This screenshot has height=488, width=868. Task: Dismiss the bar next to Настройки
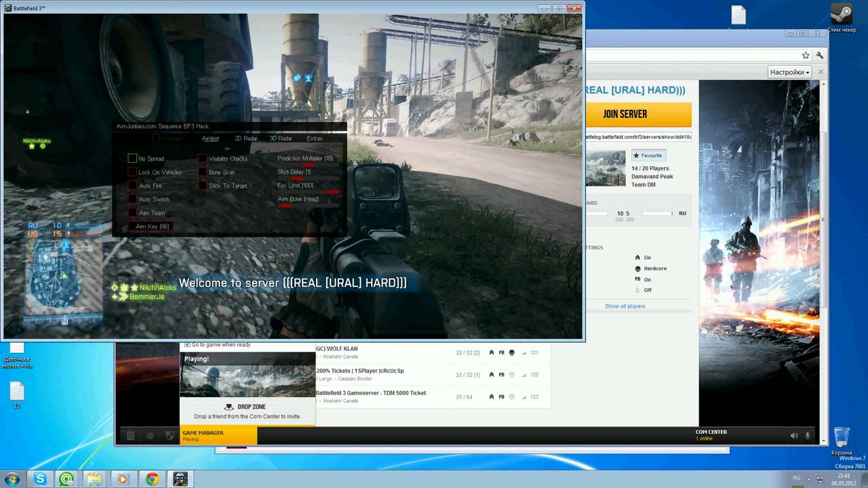(821, 72)
